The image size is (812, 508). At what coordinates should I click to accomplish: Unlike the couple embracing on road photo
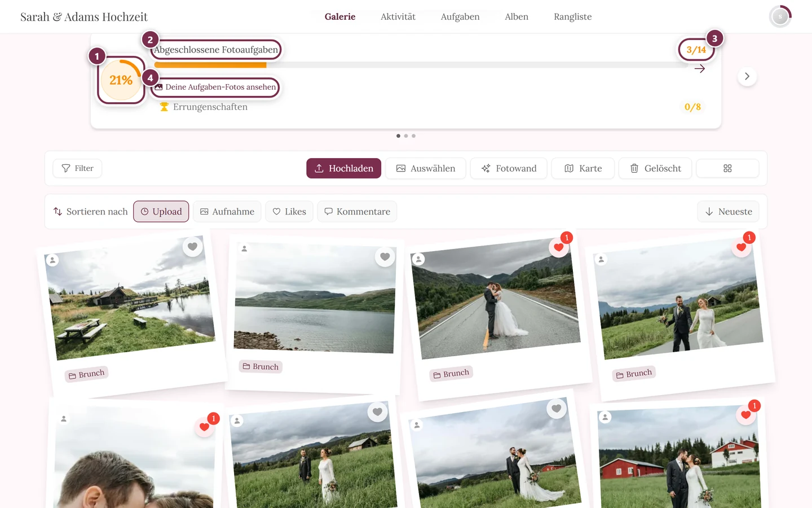559,247
